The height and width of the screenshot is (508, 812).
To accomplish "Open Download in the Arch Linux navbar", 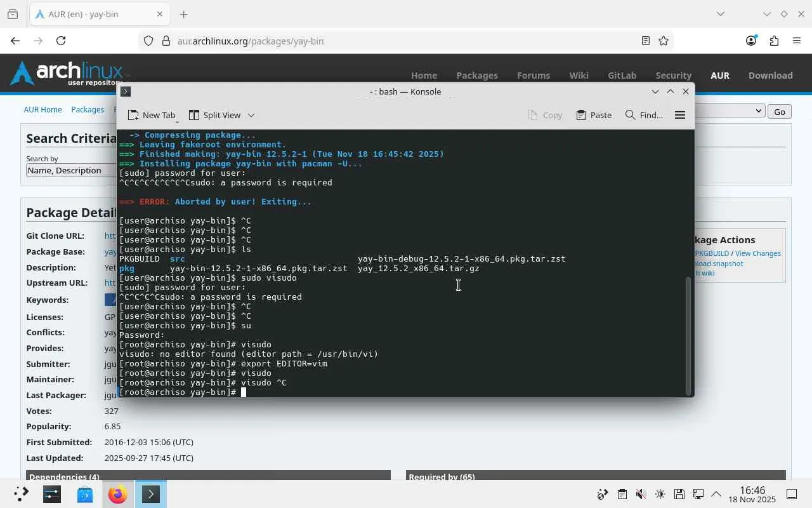I will point(770,75).
